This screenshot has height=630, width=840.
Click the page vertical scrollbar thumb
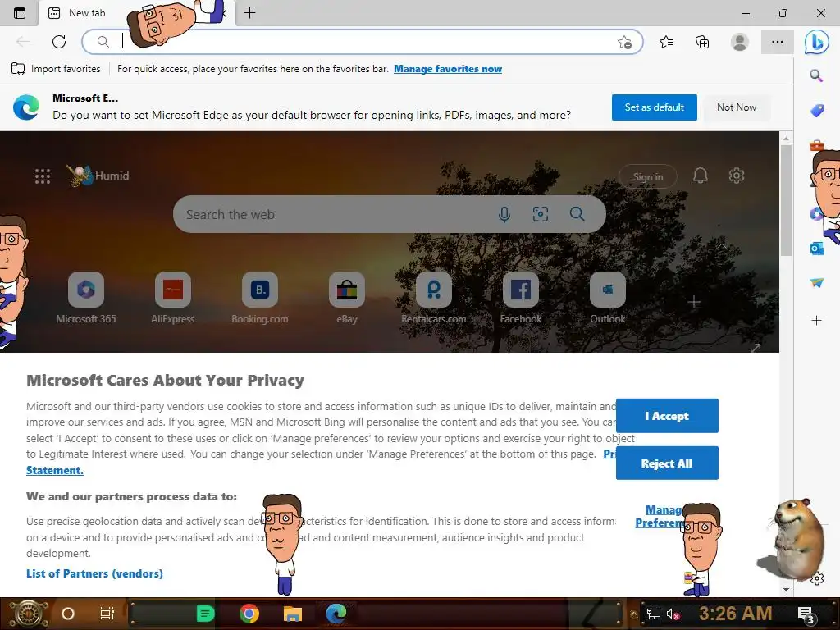click(786, 200)
